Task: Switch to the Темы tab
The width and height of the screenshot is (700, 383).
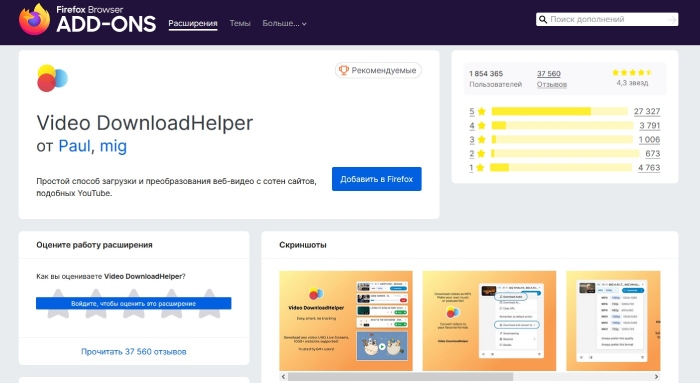Action: click(240, 23)
